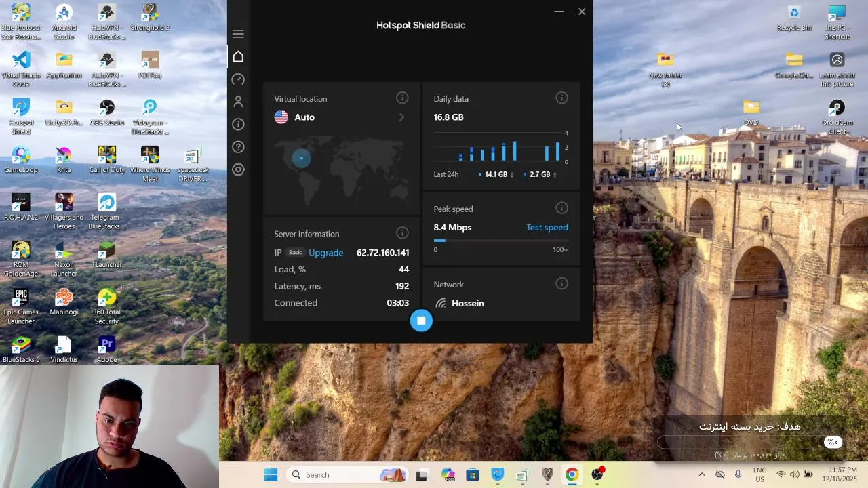Image resolution: width=868 pixels, height=488 pixels.
Task: Select the DVD folder on desktop
Action: click(751, 113)
